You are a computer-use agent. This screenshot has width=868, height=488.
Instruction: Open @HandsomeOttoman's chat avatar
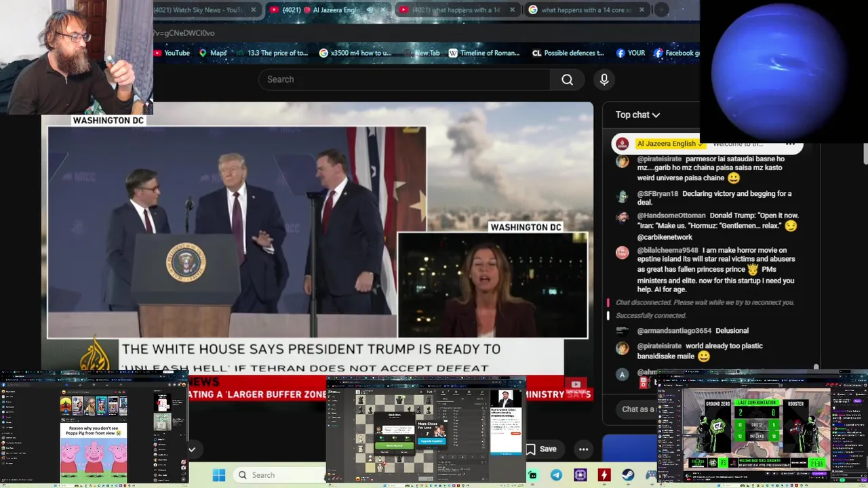tap(622, 217)
